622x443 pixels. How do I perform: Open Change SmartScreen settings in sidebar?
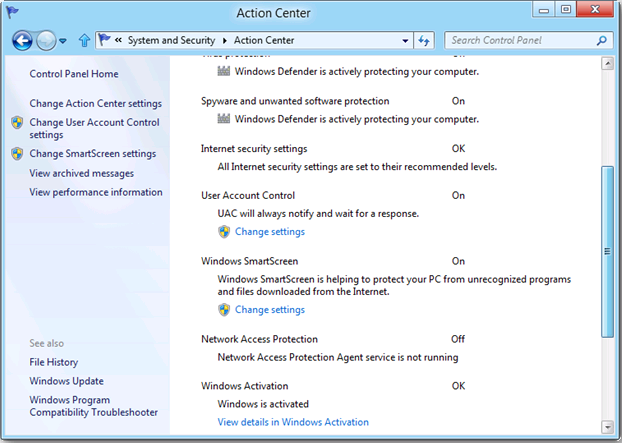93,153
